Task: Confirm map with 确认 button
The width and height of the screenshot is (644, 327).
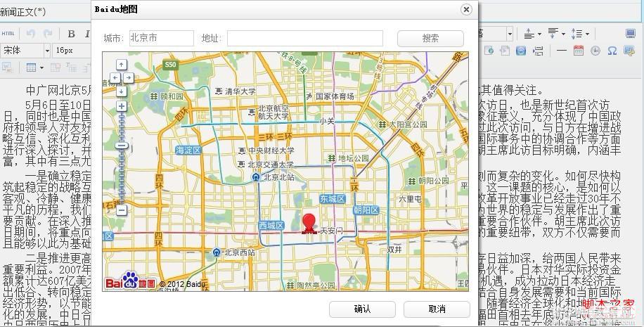Action: [x=362, y=309]
